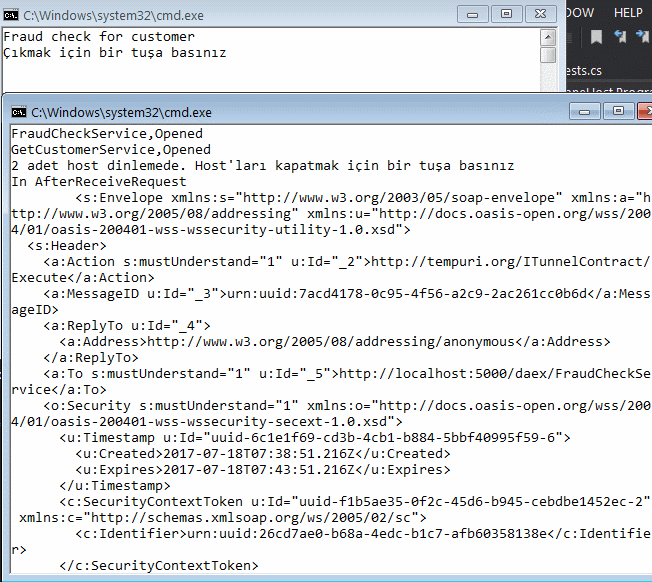Viewport: 652px width, 582px height.
Task: Click scroll up arrow in top console
Action: pyautogui.click(x=548, y=37)
